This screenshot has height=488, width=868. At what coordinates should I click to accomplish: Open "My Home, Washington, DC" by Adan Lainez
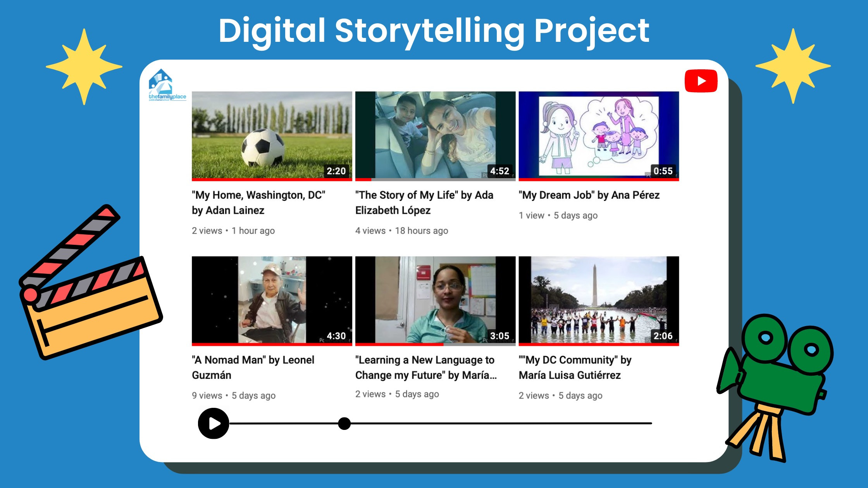pos(258,203)
